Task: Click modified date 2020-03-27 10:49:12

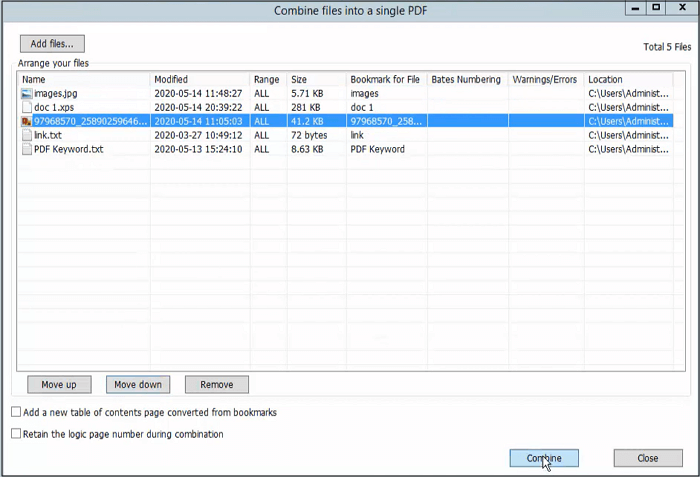Action: [x=198, y=135]
